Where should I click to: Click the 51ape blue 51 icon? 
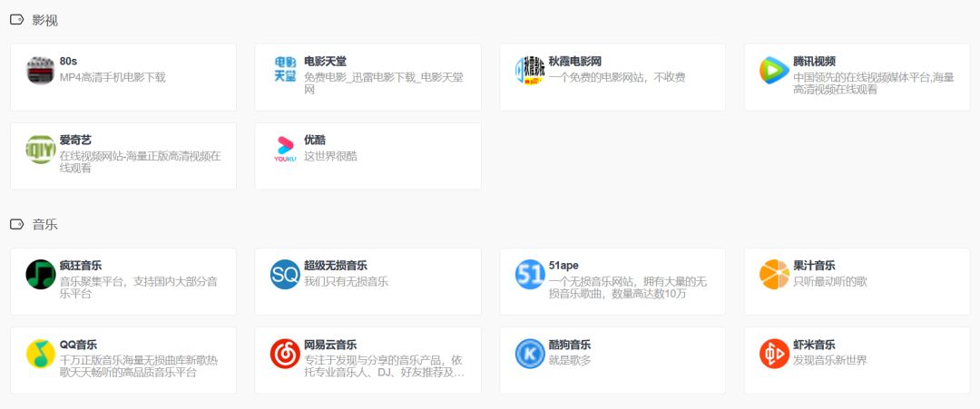click(530, 275)
